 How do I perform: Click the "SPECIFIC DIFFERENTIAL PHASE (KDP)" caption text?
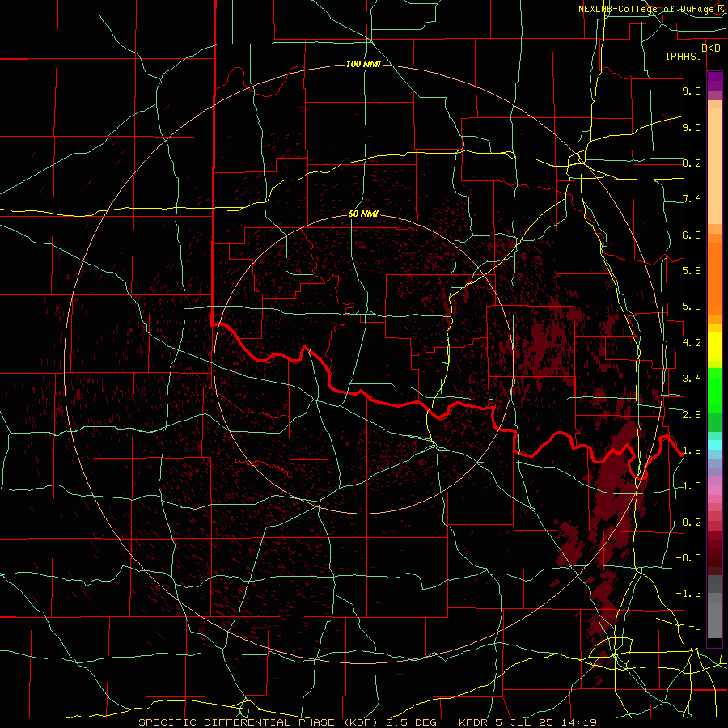pos(257,722)
